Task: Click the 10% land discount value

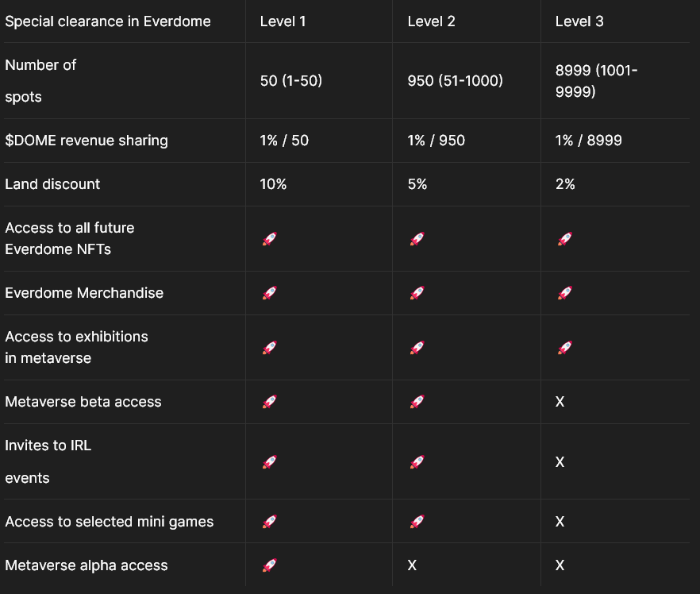Action: [273, 184]
